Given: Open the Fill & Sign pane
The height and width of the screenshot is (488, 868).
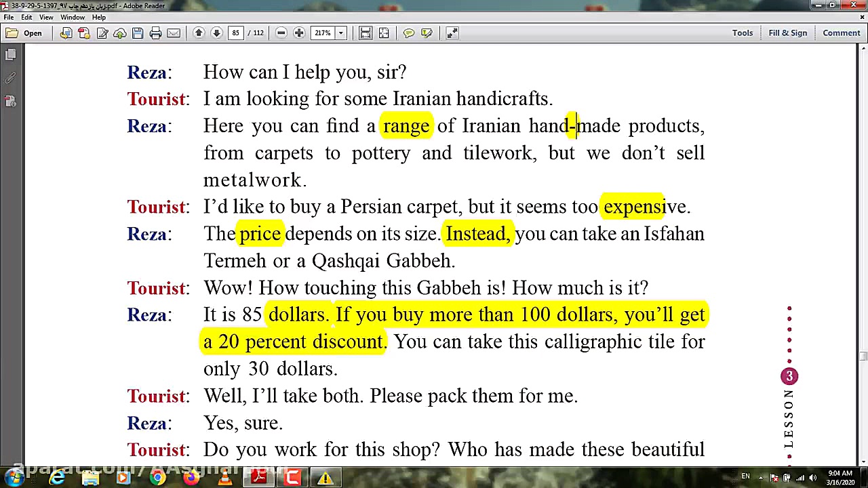Looking at the screenshot, I should point(788,33).
